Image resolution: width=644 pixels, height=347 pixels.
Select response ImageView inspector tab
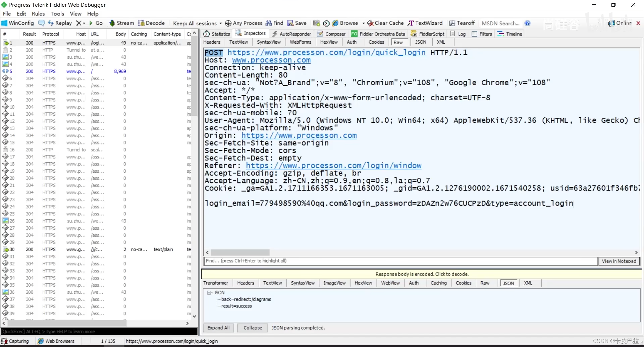coord(334,283)
